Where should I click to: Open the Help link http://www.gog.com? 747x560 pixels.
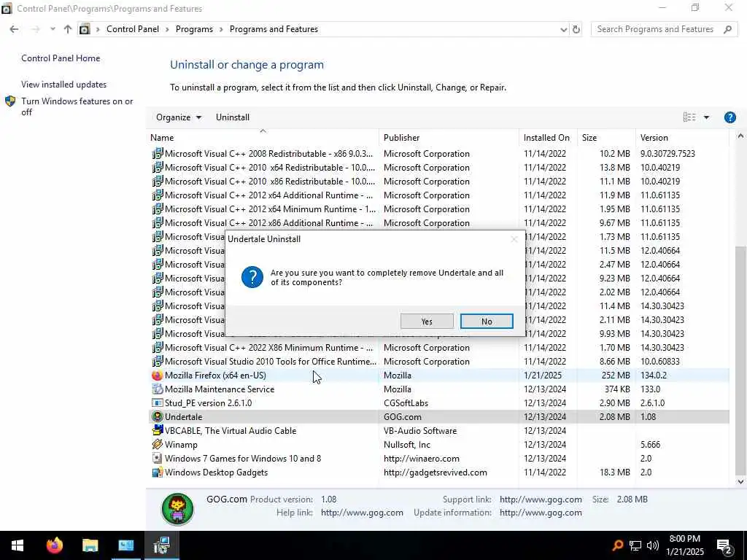pos(362,513)
